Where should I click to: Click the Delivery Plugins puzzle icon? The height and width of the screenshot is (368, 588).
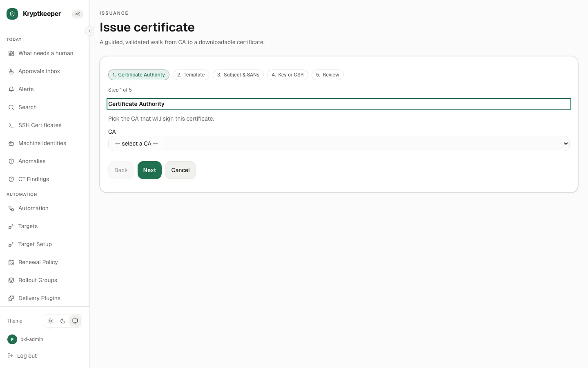pos(11,298)
